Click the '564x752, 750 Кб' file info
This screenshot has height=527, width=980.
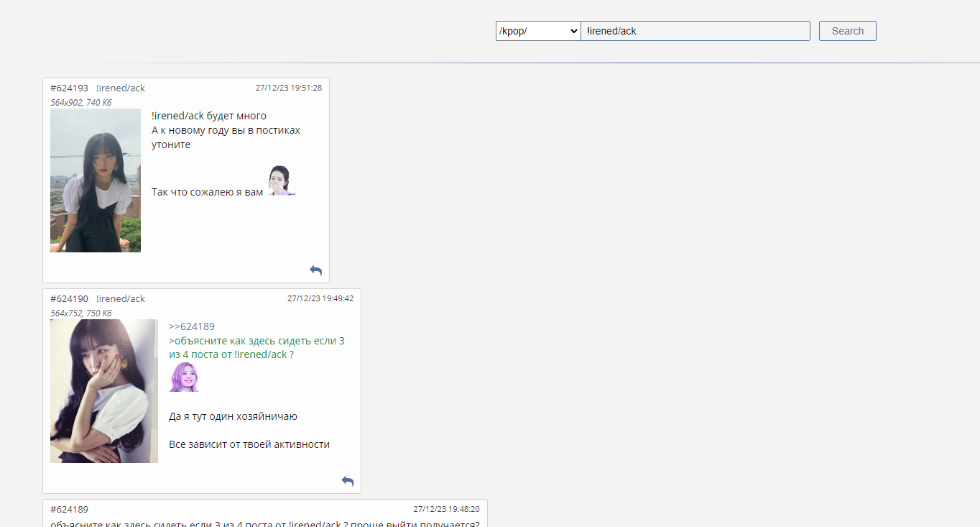[x=81, y=313]
